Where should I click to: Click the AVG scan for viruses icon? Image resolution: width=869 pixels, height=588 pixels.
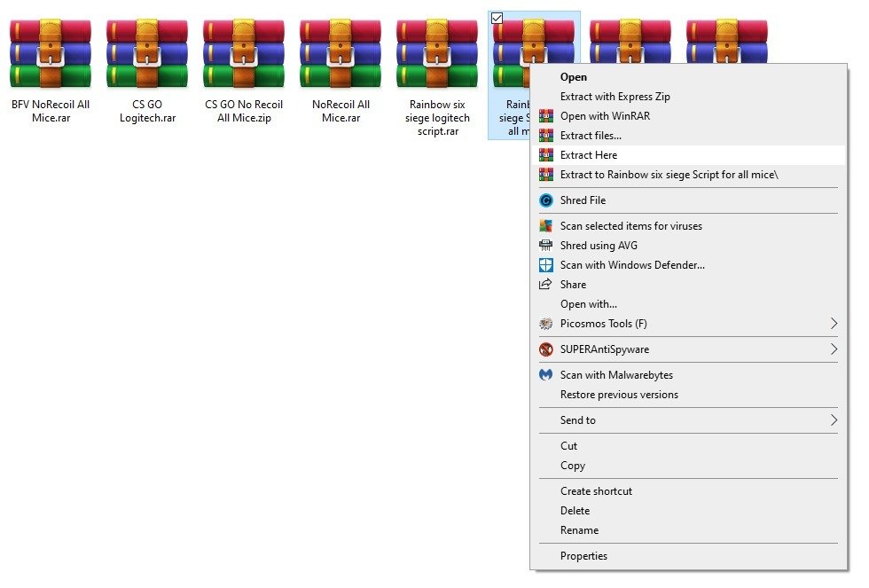coord(546,225)
